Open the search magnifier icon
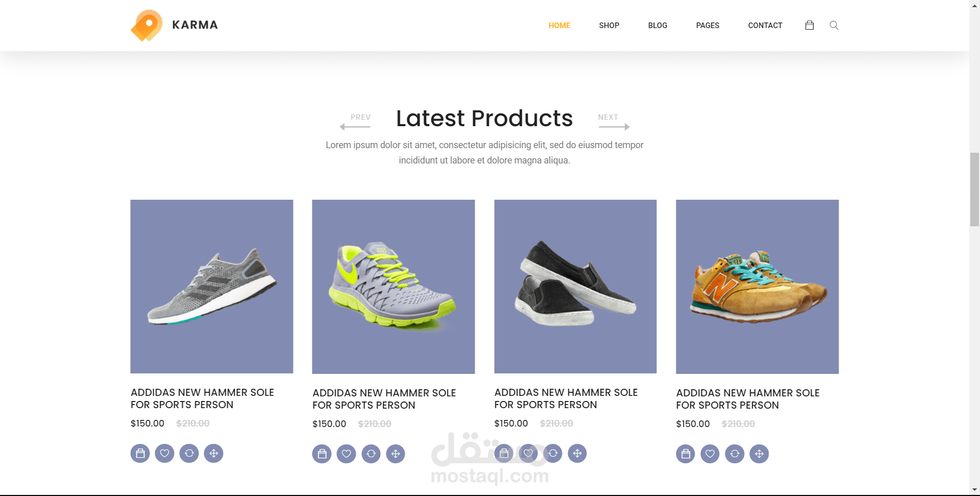 [x=834, y=25]
